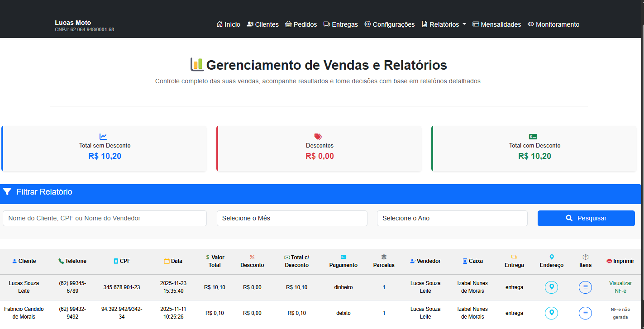The height and width of the screenshot is (329, 644).
Task: Click the bar chart icon beside the page title
Action: click(x=196, y=64)
